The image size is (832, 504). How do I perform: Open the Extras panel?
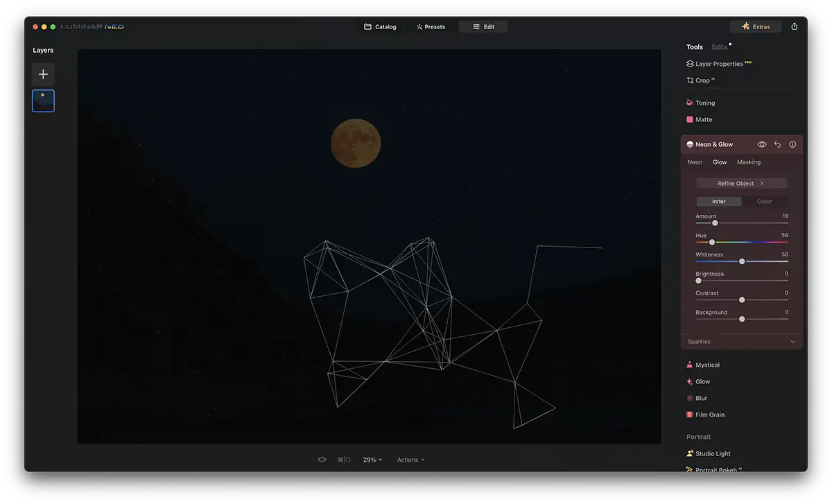tap(756, 26)
